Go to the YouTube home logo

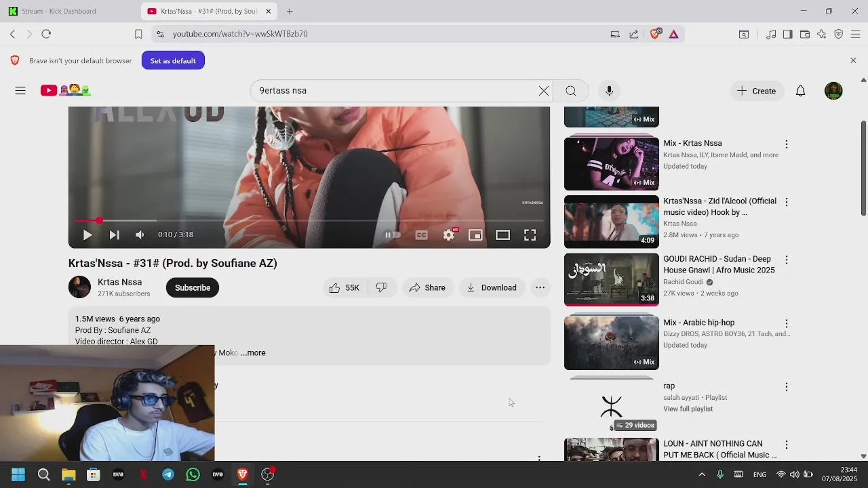coord(65,90)
